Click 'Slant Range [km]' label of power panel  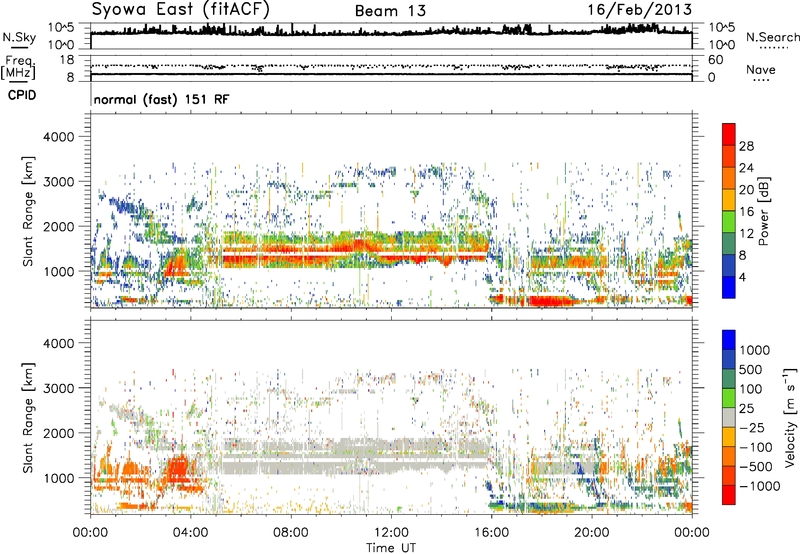[28, 211]
